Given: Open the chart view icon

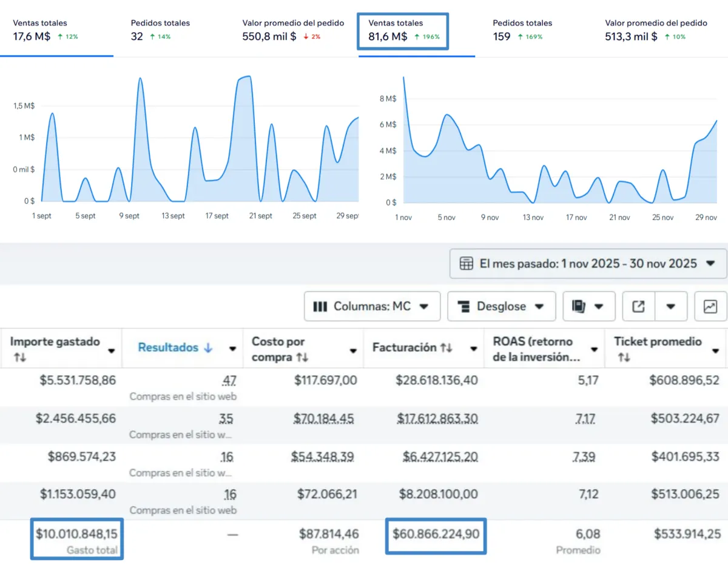Looking at the screenshot, I should coord(710,307).
